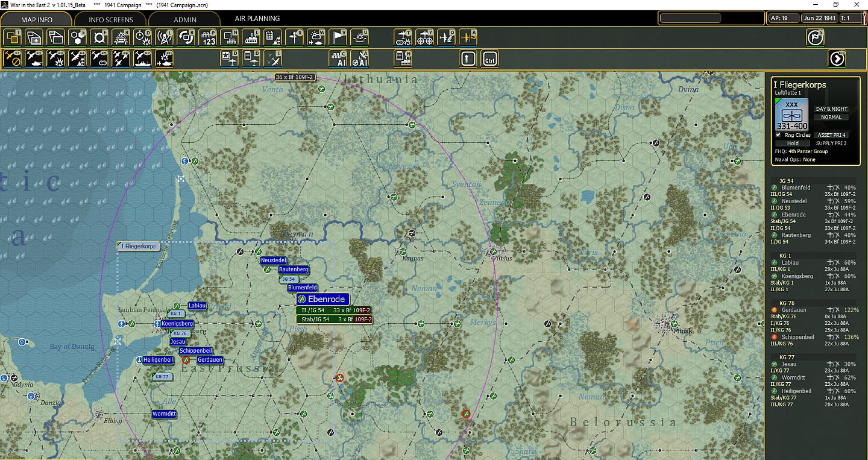The image size is (868, 460).
Task: Click the I Fliegerkorps label on map
Action: click(x=138, y=246)
